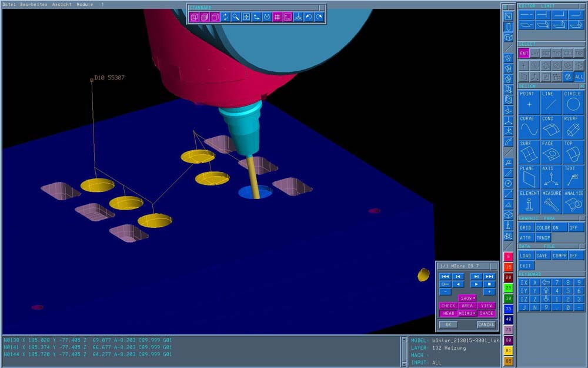Choose the CURVE design tool
588x368 pixels.
tap(529, 127)
